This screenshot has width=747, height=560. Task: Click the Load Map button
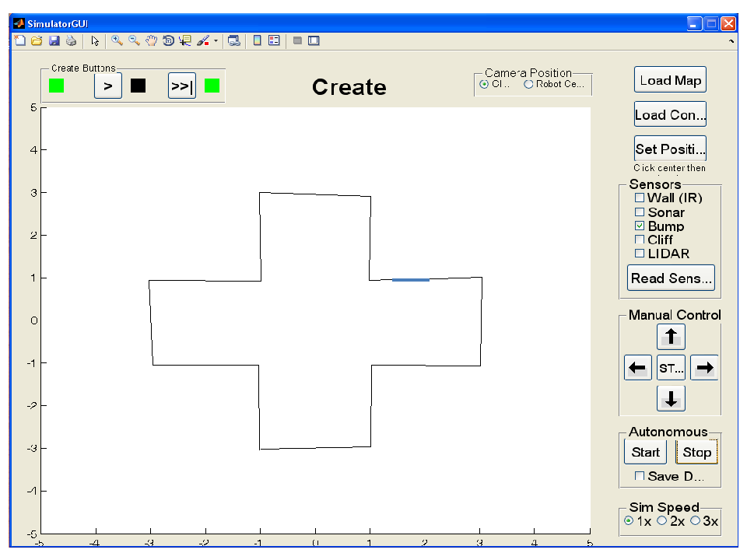click(x=670, y=79)
